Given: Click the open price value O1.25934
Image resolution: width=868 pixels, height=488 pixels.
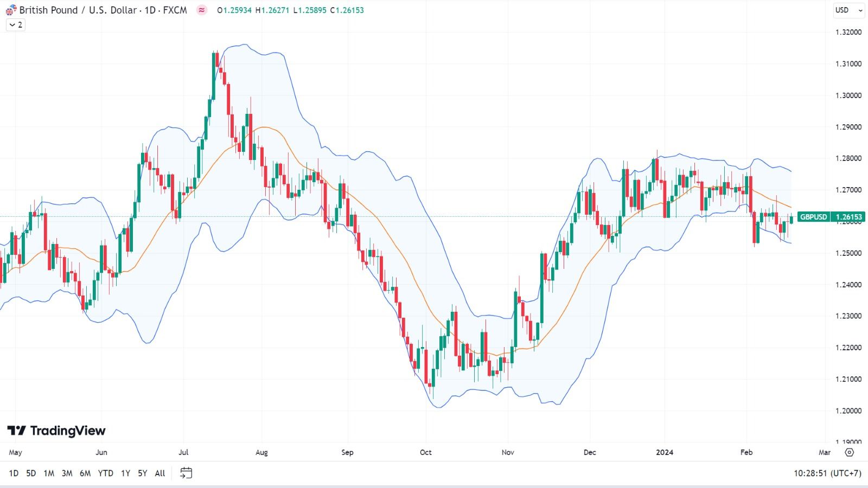Looking at the screenshot, I should point(234,10).
